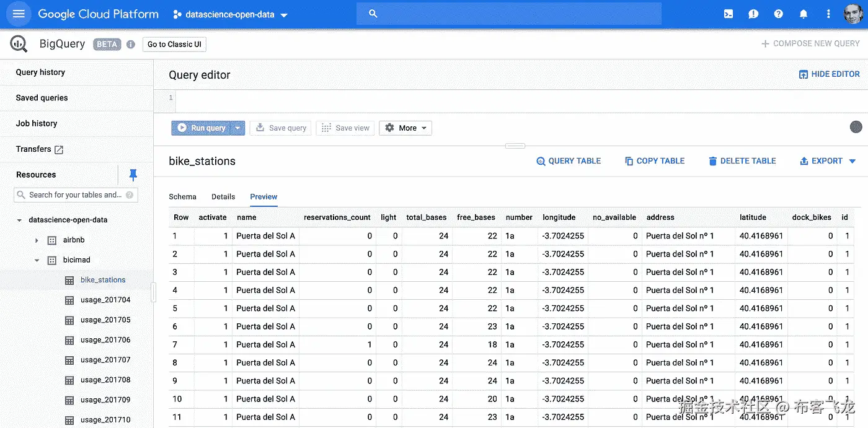The image size is (868, 428).
Task: Pin resources with the pushpin icon
Action: pyautogui.click(x=133, y=175)
